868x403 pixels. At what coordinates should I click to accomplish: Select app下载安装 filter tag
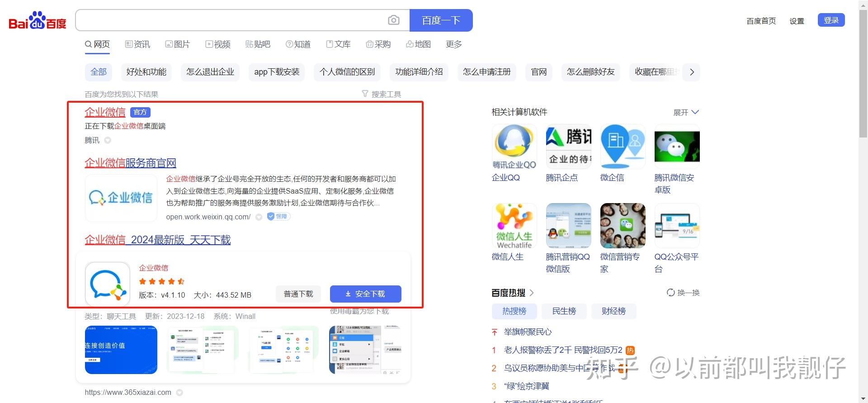point(277,72)
